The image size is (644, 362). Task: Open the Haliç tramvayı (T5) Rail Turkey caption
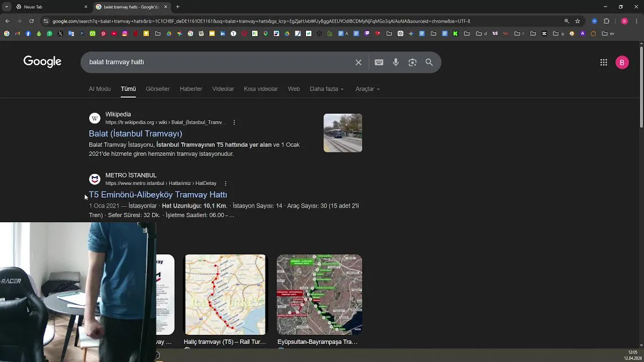[x=225, y=342]
